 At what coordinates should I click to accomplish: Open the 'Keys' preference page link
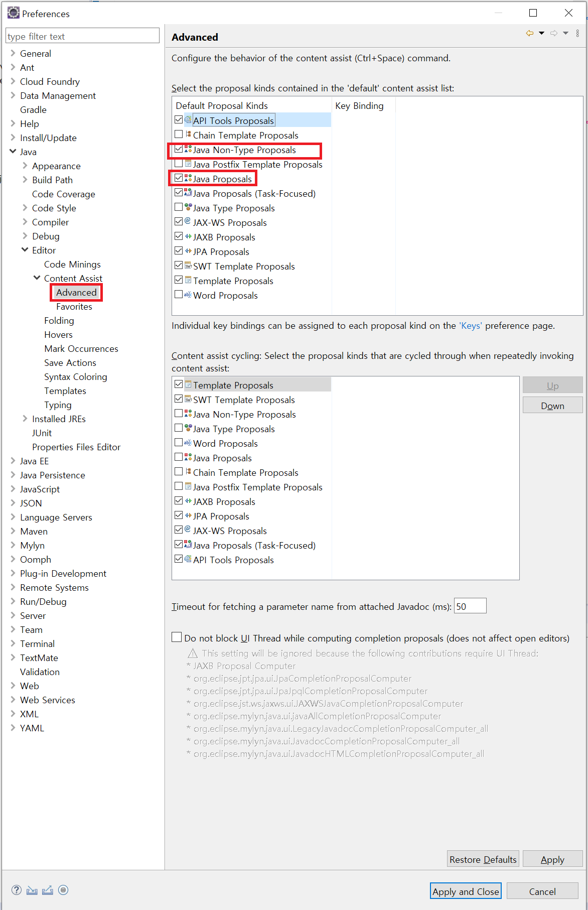click(x=471, y=326)
